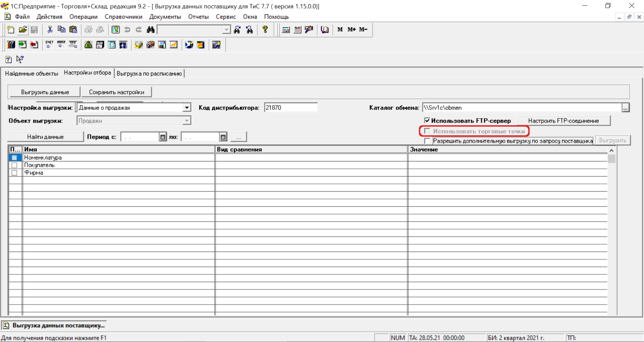The image size is (644, 342).
Task: Switch to Найденные объекты tab
Action: click(32, 73)
